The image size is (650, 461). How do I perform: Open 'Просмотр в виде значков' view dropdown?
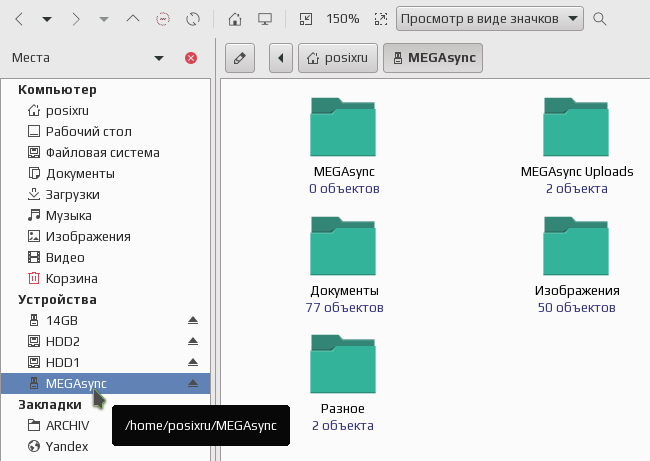(x=490, y=19)
